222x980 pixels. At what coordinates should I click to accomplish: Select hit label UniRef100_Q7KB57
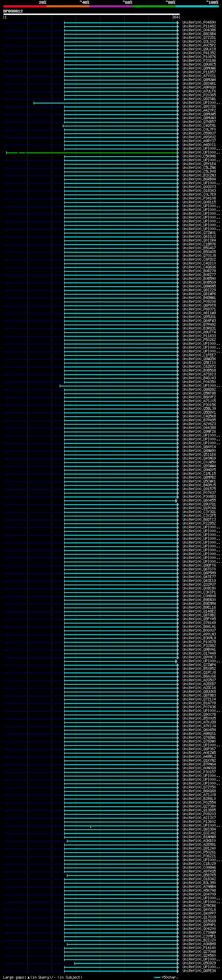click(199, 122)
